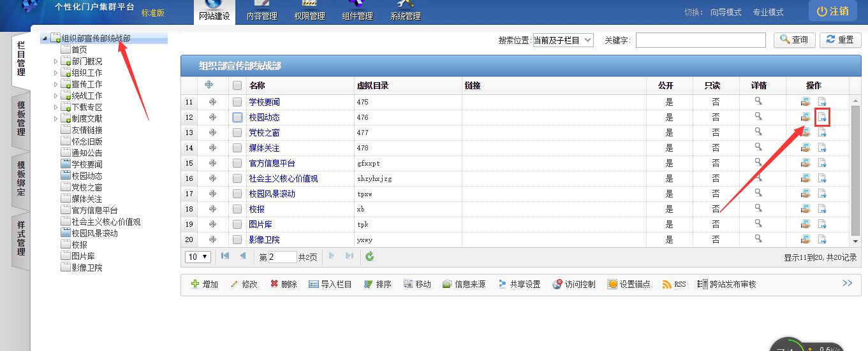Click the previous page arrow icon

point(243,256)
